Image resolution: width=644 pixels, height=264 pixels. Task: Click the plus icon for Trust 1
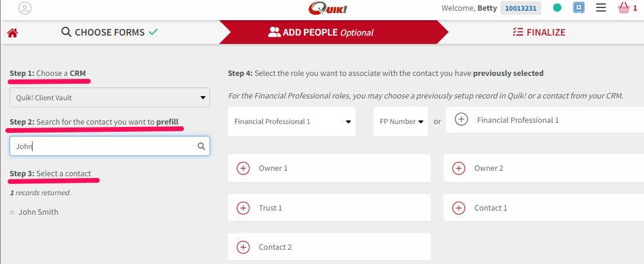coord(243,208)
